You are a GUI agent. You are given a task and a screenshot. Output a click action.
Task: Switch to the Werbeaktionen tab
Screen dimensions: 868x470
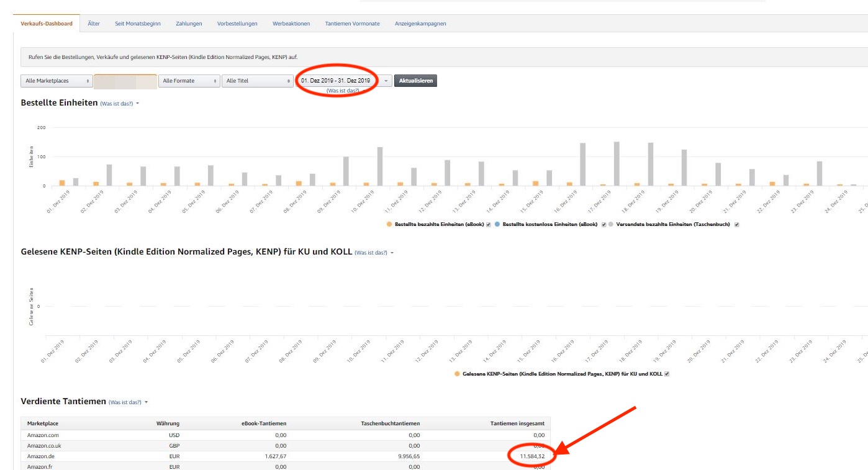(291, 24)
